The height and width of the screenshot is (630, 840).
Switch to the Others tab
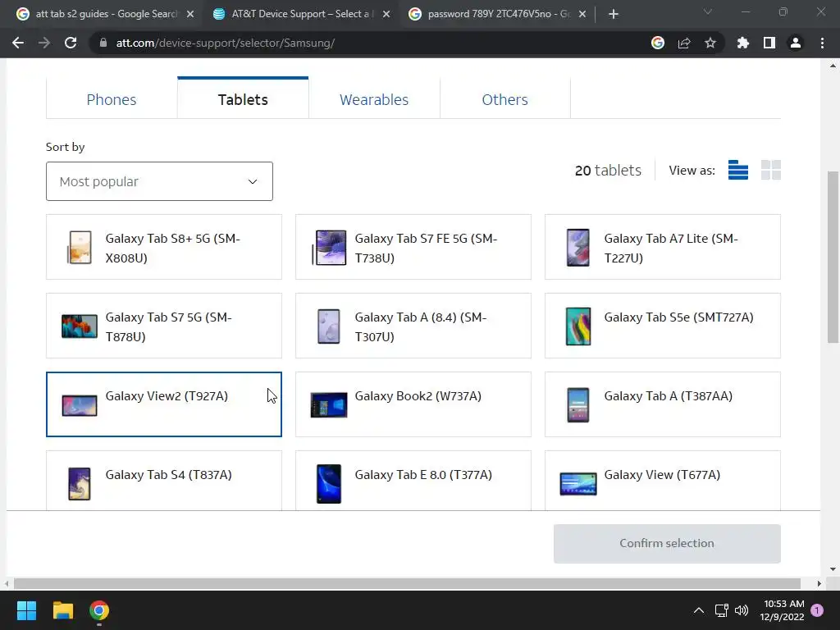(504, 99)
